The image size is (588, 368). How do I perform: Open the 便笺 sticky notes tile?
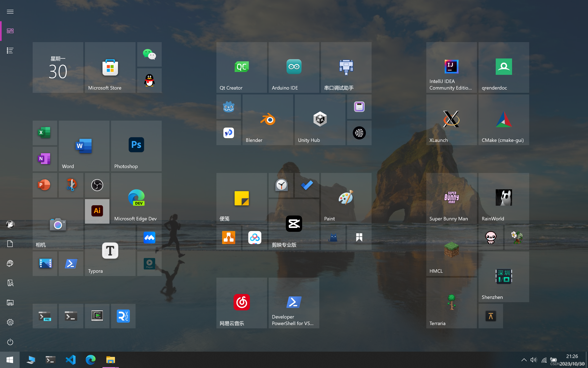(x=242, y=198)
